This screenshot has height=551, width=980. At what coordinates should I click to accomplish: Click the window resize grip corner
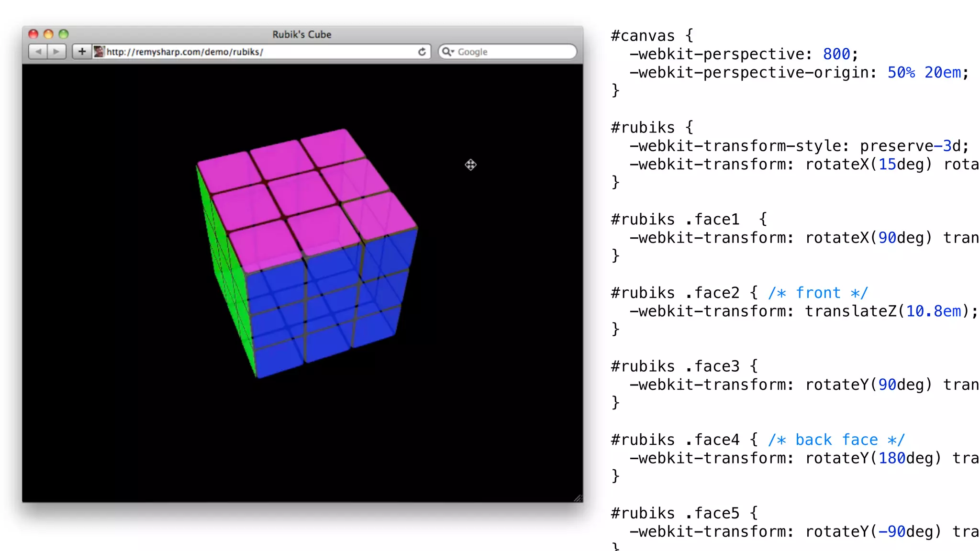pyautogui.click(x=578, y=498)
